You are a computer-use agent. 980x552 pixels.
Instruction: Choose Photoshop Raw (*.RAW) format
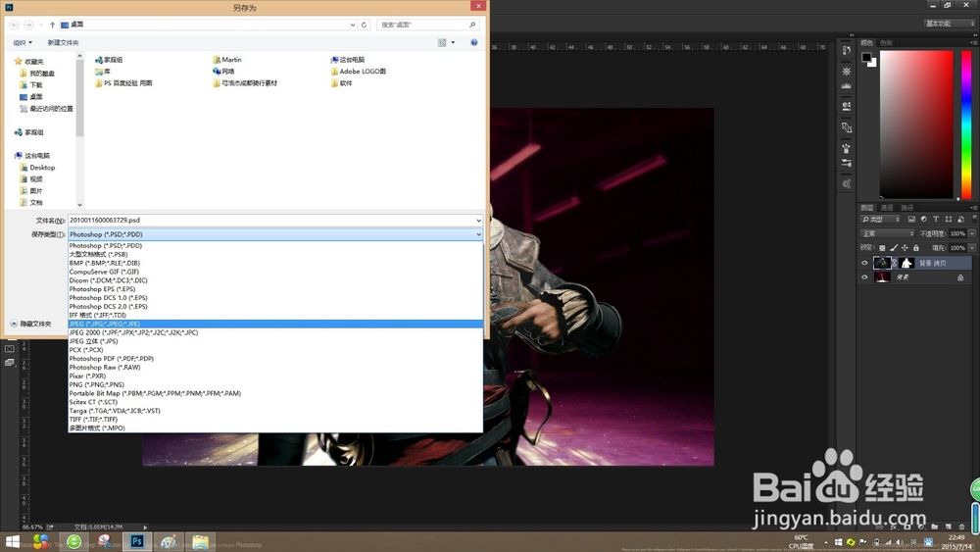pos(275,368)
